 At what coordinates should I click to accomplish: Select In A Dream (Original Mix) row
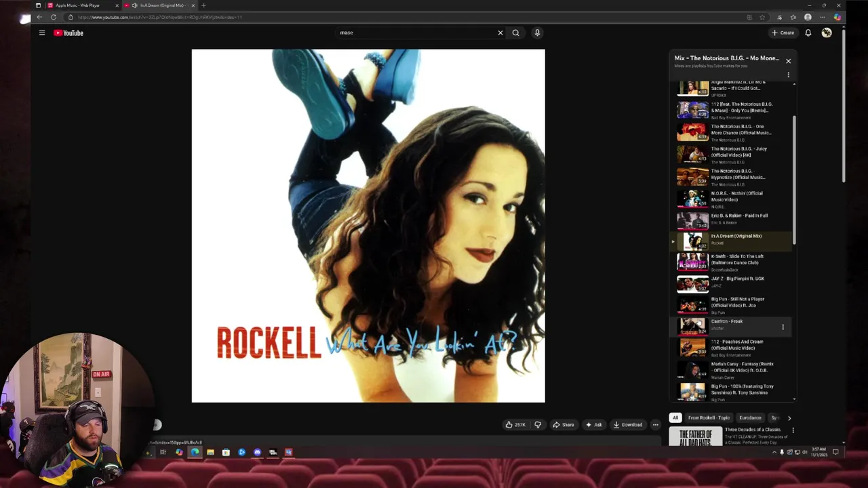pyautogui.click(x=732, y=241)
